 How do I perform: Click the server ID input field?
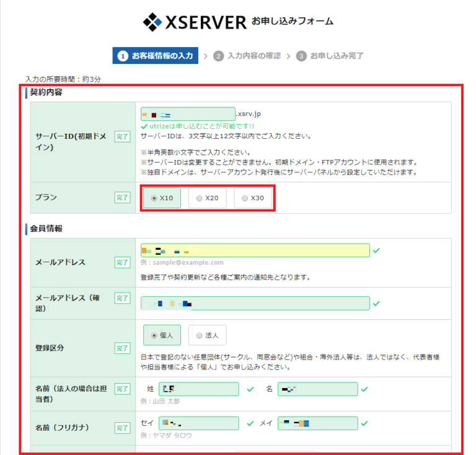click(x=188, y=114)
